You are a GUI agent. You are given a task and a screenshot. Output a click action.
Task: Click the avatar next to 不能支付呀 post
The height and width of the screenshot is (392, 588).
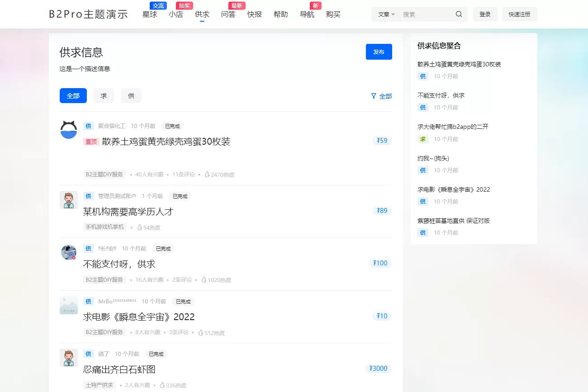[x=69, y=252]
